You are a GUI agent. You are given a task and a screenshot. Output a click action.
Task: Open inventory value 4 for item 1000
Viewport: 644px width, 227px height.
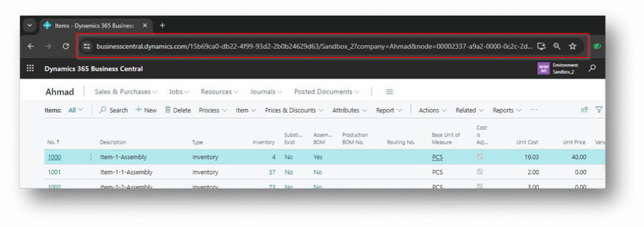(x=274, y=157)
